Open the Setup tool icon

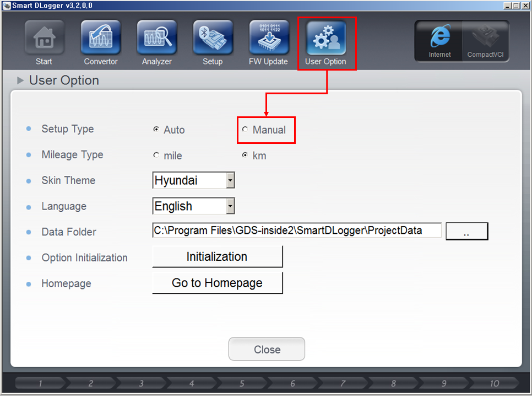tap(213, 37)
